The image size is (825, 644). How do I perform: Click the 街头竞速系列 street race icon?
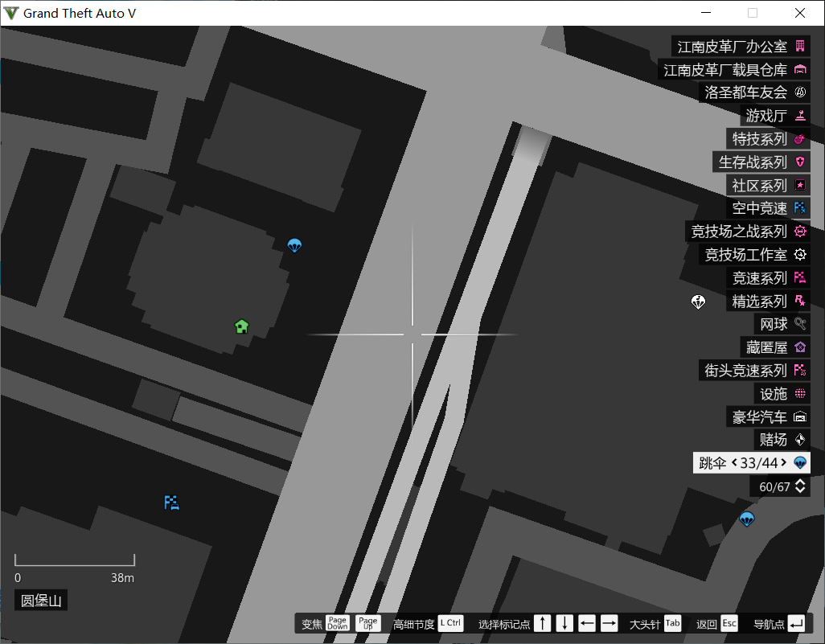800,371
